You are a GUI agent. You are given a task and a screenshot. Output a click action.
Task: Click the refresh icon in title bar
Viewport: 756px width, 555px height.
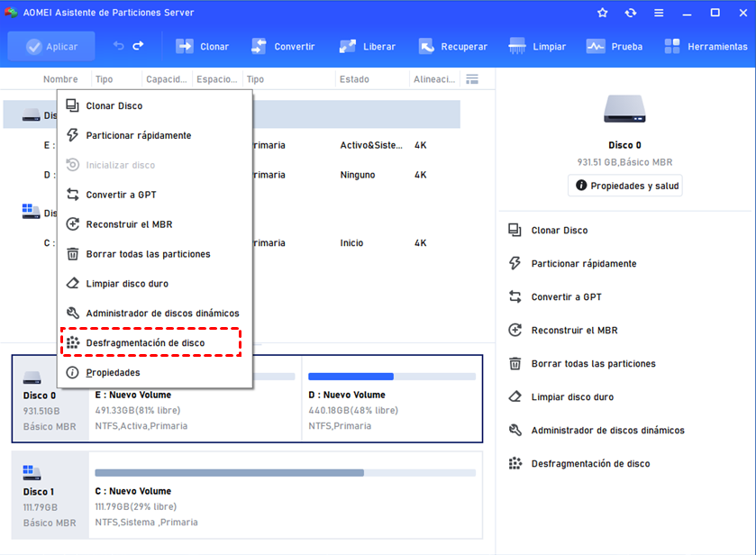[x=631, y=13]
